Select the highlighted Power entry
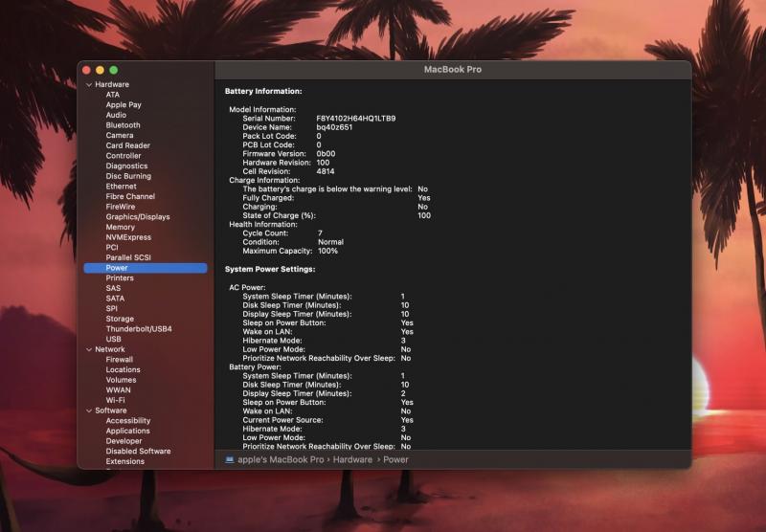 tap(146, 268)
